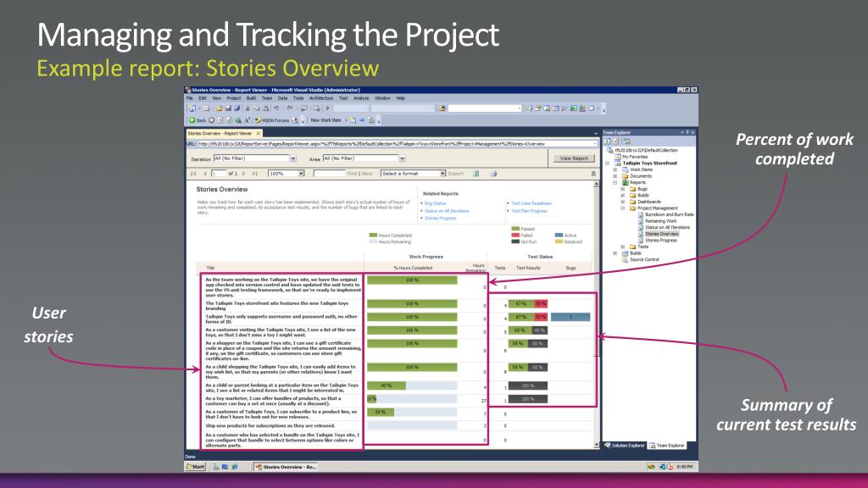Open Test Case Readiness link

coord(531,203)
